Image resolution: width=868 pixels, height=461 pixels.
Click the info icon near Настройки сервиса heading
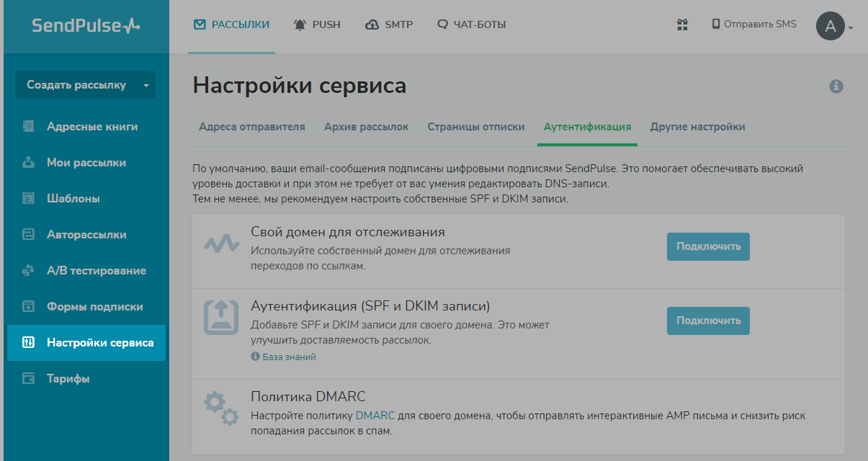click(x=837, y=86)
